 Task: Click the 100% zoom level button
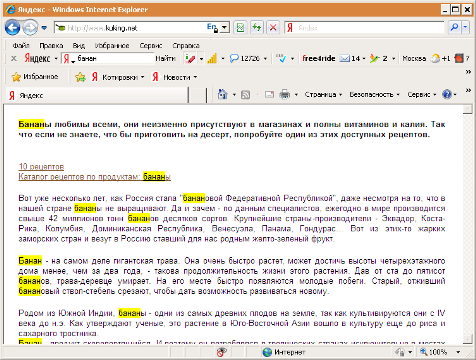click(x=434, y=352)
